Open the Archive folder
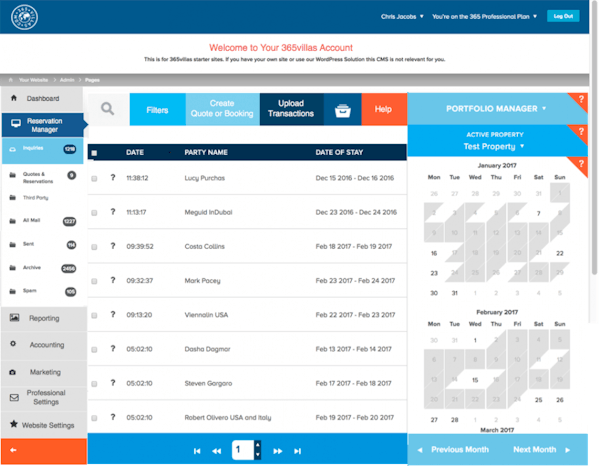 tap(42, 268)
